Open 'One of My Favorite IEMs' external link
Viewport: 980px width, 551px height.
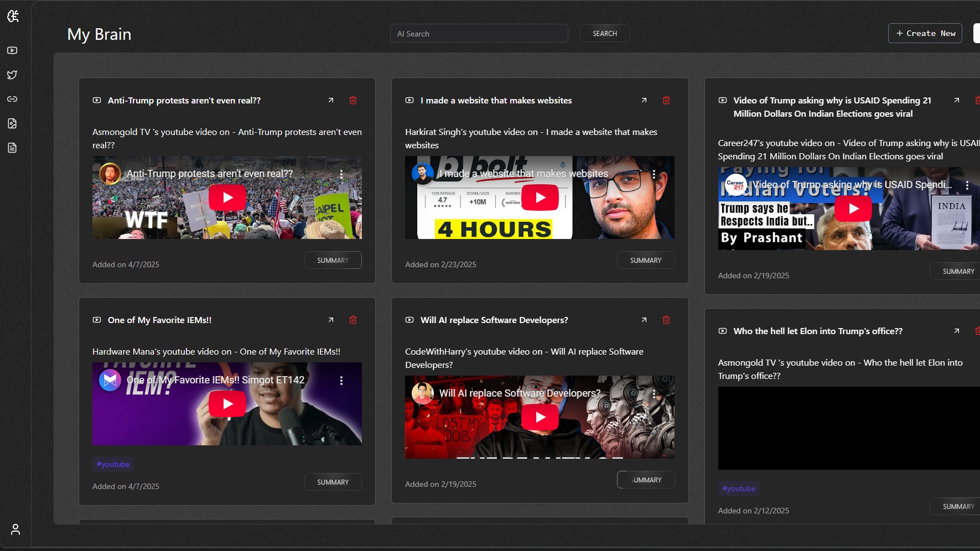(331, 320)
